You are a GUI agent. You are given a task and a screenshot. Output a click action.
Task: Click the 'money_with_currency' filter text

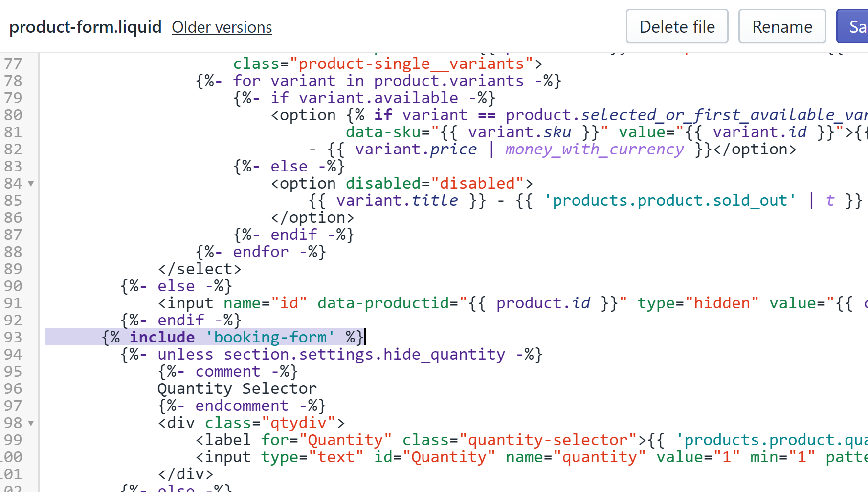coord(594,149)
